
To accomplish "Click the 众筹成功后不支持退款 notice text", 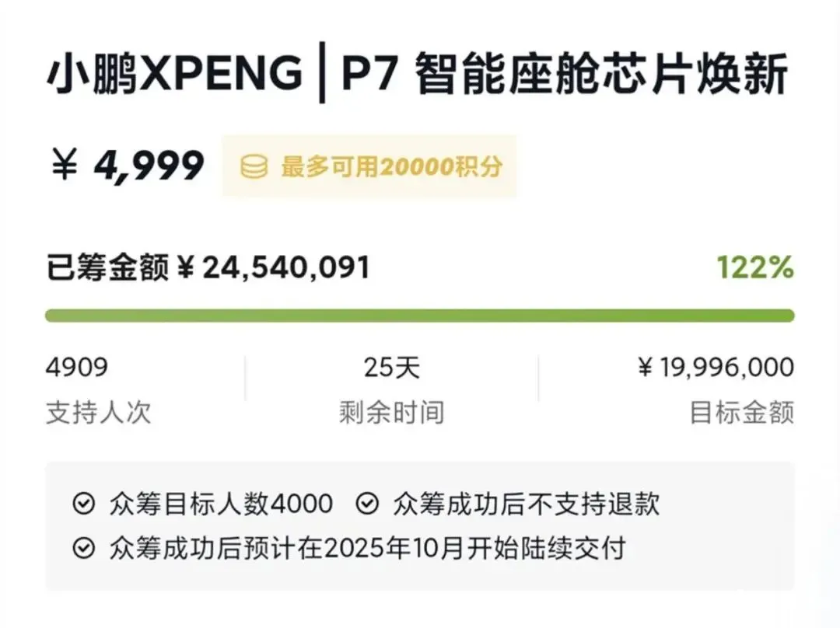I will pyautogui.click(x=527, y=504).
